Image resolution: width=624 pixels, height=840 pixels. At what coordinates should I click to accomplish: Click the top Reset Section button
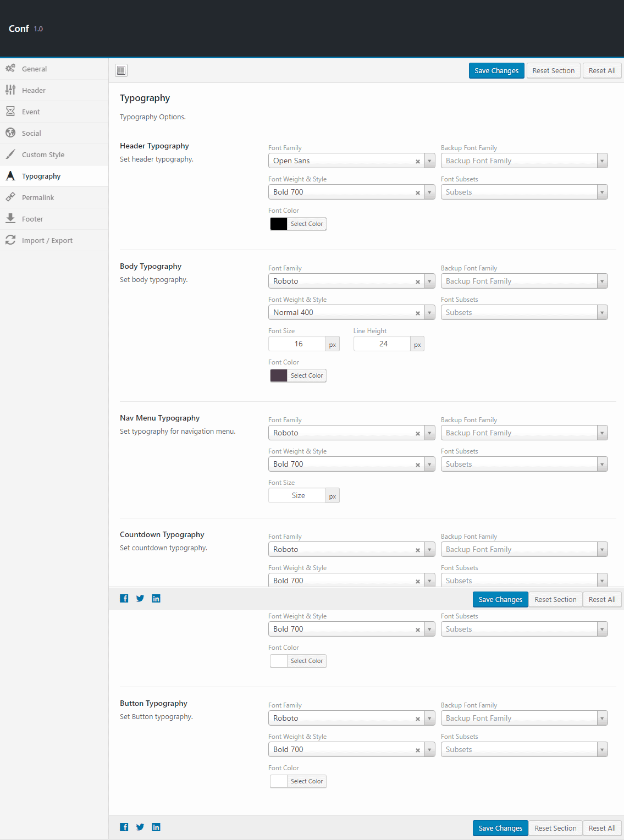pyautogui.click(x=553, y=71)
